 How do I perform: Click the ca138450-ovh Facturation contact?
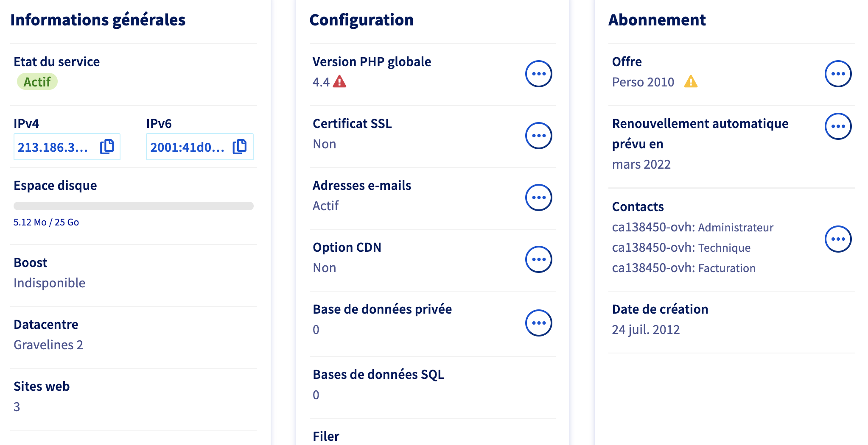click(683, 268)
